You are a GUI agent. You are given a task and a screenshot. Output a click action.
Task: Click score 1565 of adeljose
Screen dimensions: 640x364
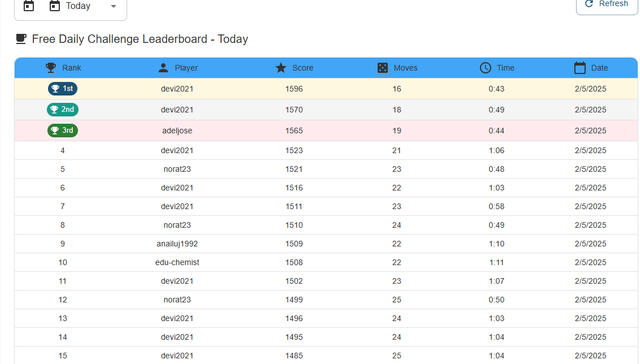click(x=294, y=131)
